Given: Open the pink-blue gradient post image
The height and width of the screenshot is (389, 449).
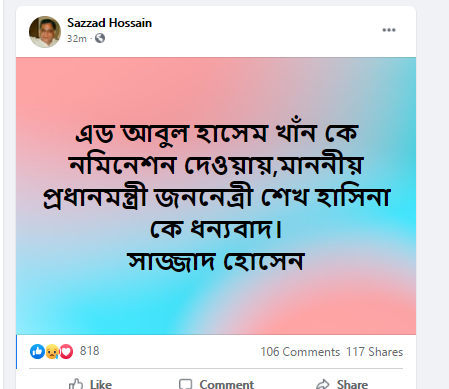Looking at the screenshot, I should (216, 196).
